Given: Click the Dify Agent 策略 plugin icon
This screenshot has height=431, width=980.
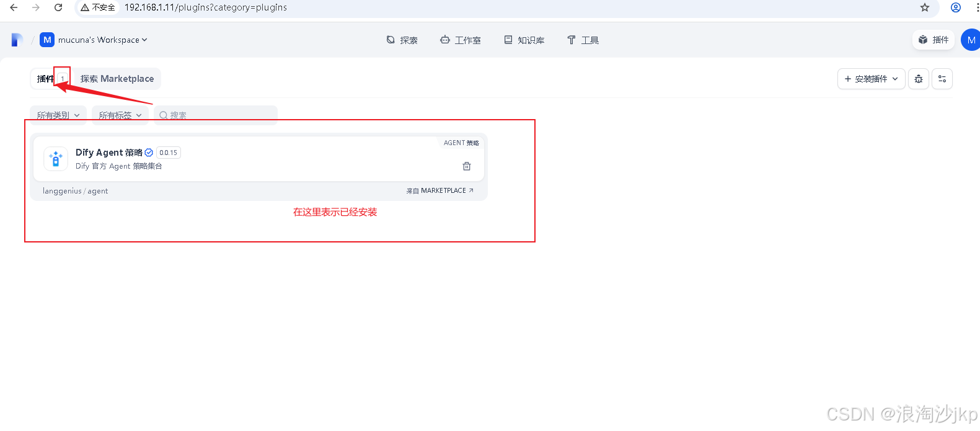Looking at the screenshot, I should tap(56, 159).
